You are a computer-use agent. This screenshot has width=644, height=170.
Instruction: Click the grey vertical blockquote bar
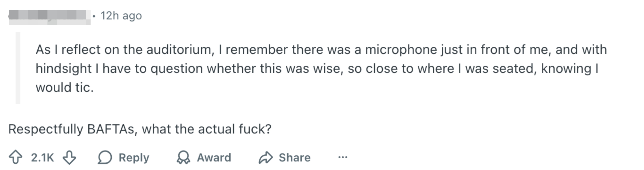click(x=18, y=68)
